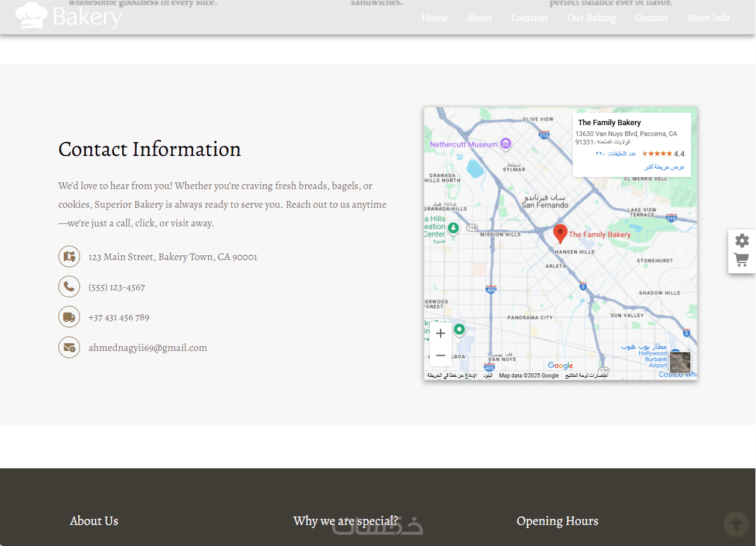756x546 pixels.
Task: Click the About Us footer heading
Action: coord(94,521)
